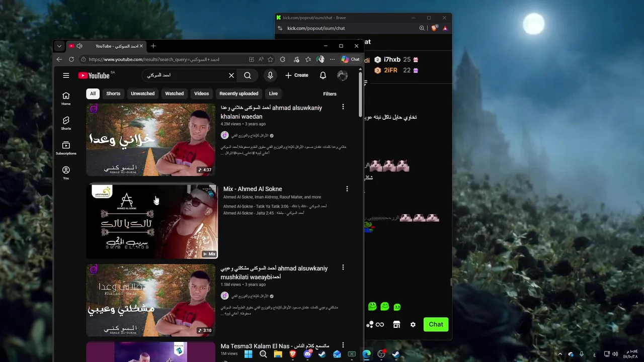Open Edge tab actions dropdown arrow
The height and width of the screenshot is (362, 644).
coord(59,46)
